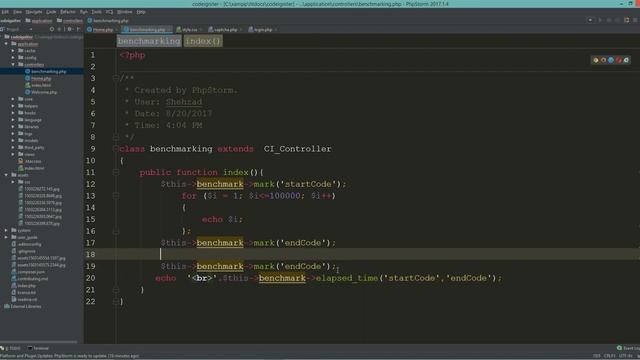The height and width of the screenshot is (360, 640).
Task: Click line number 18 in the gutter
Action: pyautogui.click(x=90, y=254)
